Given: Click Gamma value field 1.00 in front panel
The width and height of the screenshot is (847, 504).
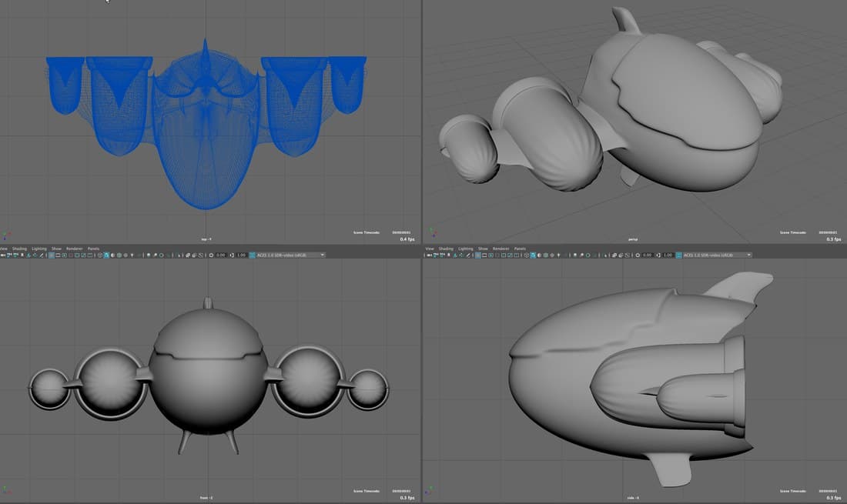Looking at the screenshot, I should 241,255.
